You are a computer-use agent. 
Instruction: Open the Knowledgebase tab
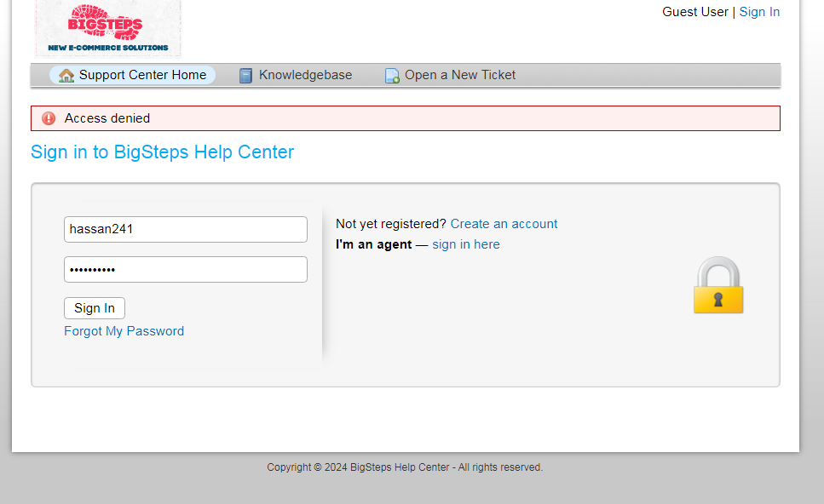(296, 75)
